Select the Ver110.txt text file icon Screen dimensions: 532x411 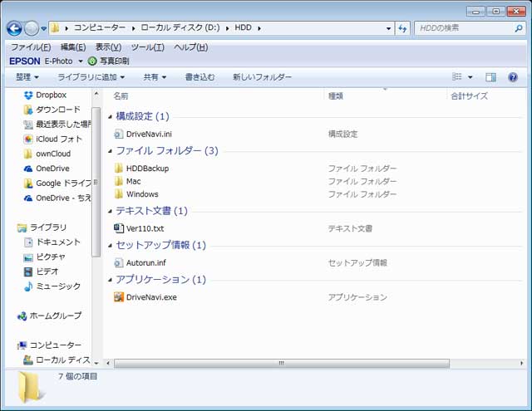click(119, 228)
